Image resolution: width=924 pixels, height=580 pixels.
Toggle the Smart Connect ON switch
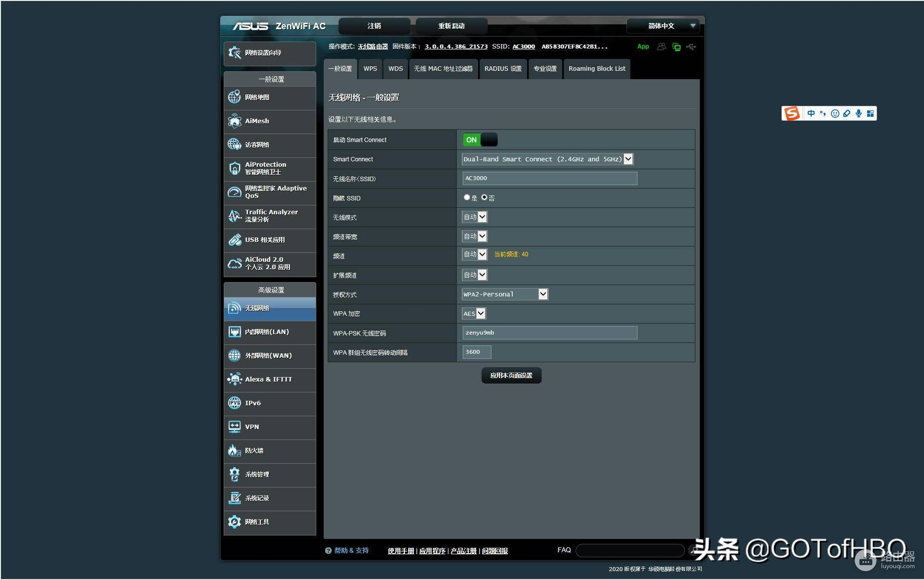[x=480, y=140]
